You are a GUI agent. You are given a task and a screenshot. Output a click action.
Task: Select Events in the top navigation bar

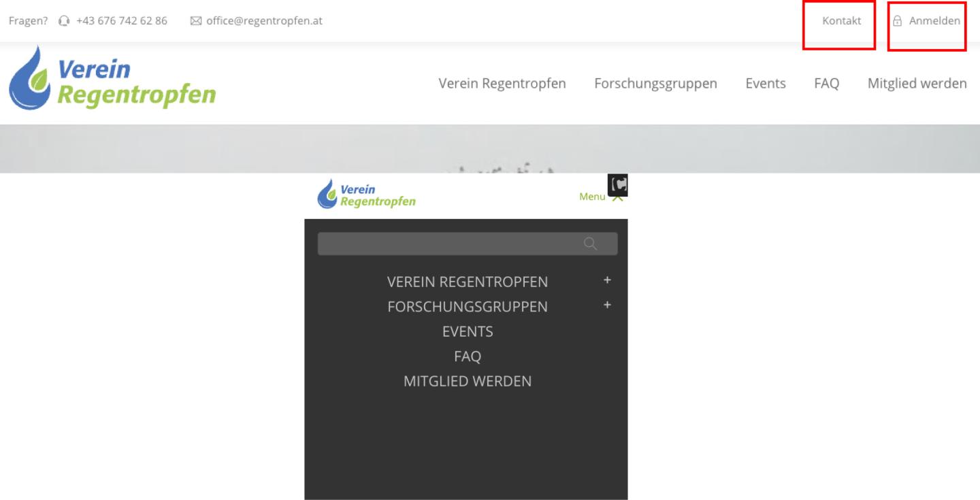pyautogui.click(x=765, y=84)
